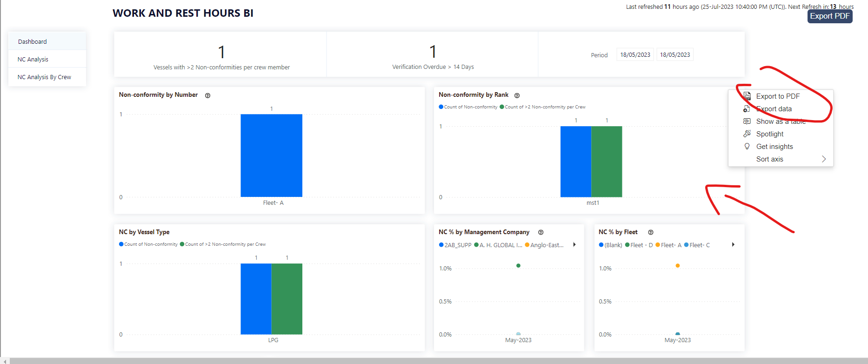Click the scrollbar left arrow

click(x=5, y=361)
